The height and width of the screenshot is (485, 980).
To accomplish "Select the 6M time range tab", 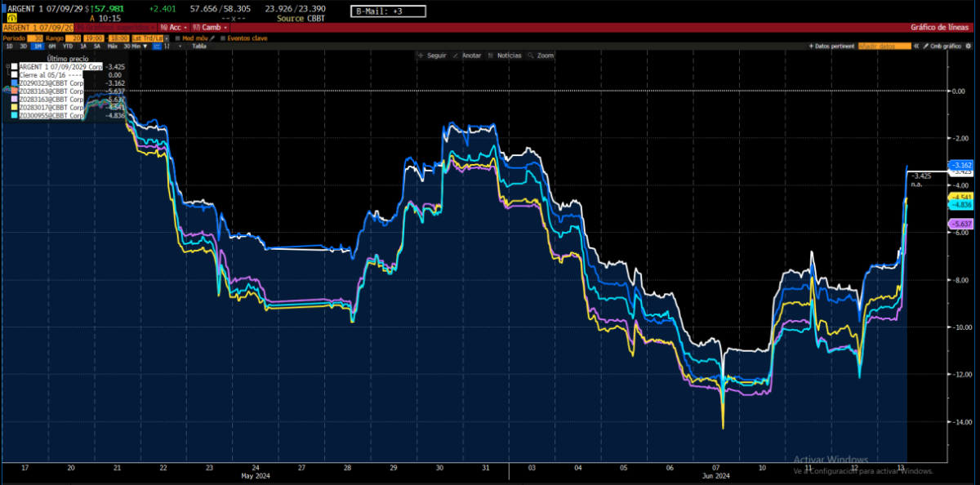I will (x=52, y=47).
